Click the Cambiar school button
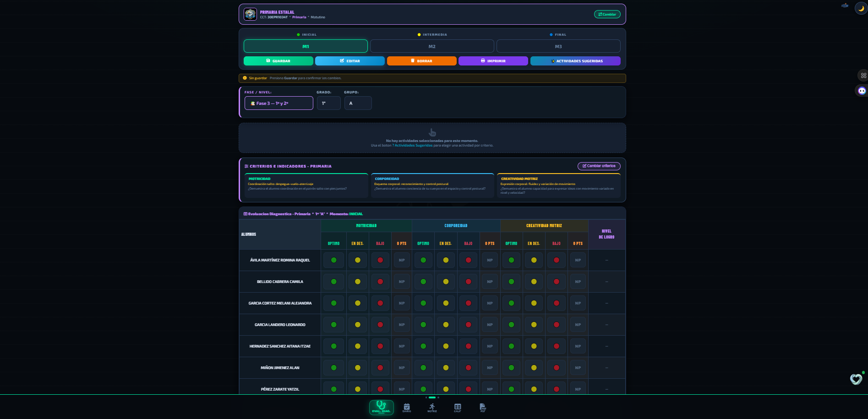The image size is (868, 419). [x=607, y=14]
